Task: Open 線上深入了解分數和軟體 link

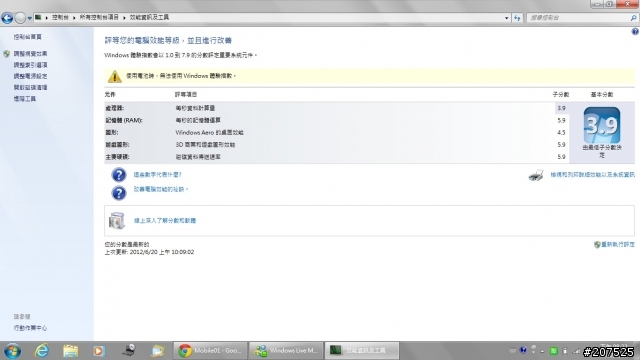Action: 165,220
